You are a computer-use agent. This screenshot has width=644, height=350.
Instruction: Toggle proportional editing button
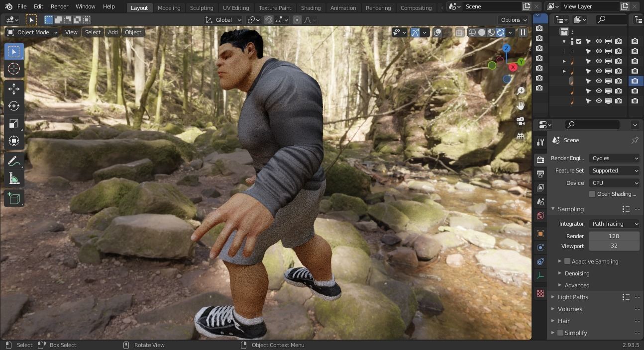click(x=297, y=20)
